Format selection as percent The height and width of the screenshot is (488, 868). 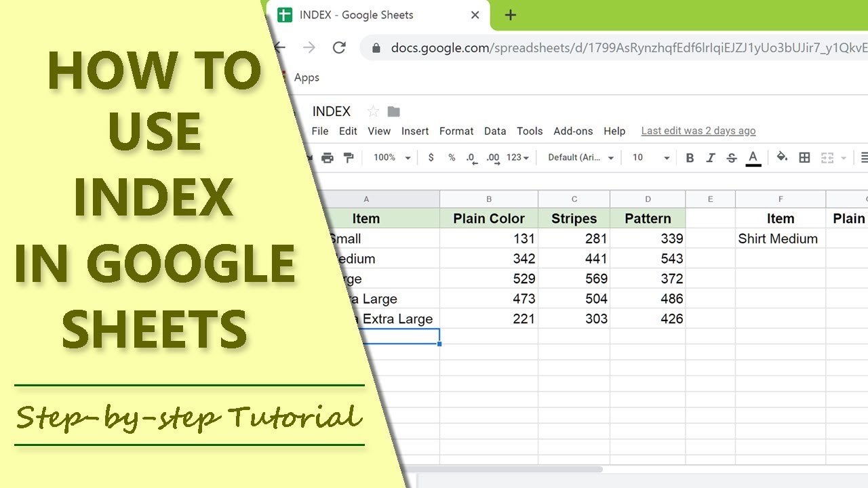tap(452, 157)
